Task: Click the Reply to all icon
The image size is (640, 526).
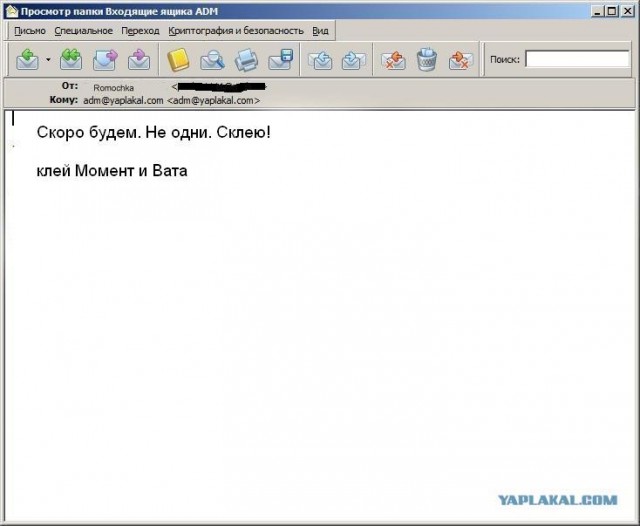Action: tap(71, 60)
